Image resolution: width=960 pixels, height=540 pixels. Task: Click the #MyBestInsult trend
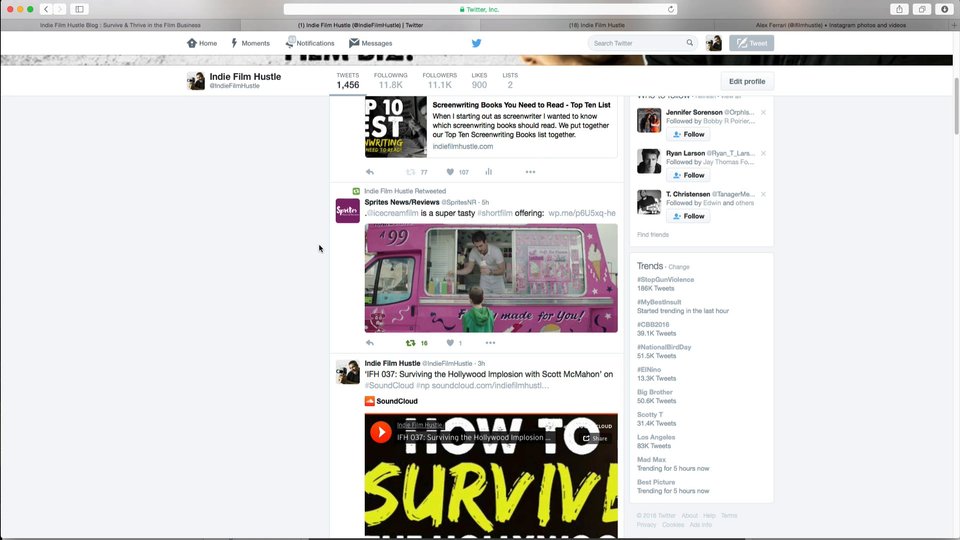point(659,302)
